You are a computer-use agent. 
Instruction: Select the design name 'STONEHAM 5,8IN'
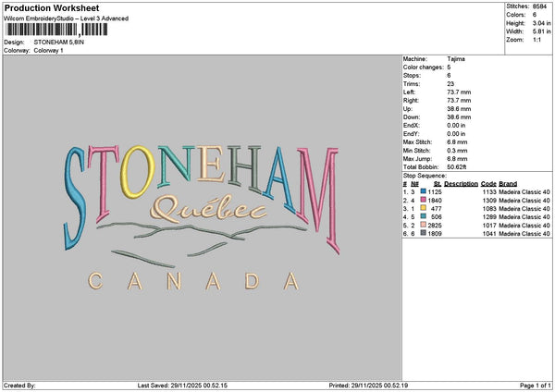(x=59, y=43)
